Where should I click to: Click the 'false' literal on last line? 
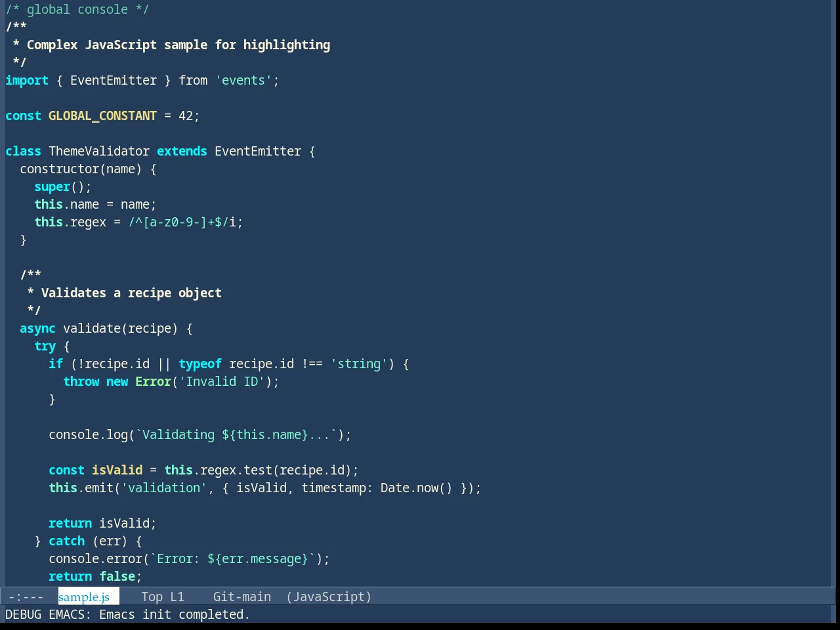(x=117, y=576)
